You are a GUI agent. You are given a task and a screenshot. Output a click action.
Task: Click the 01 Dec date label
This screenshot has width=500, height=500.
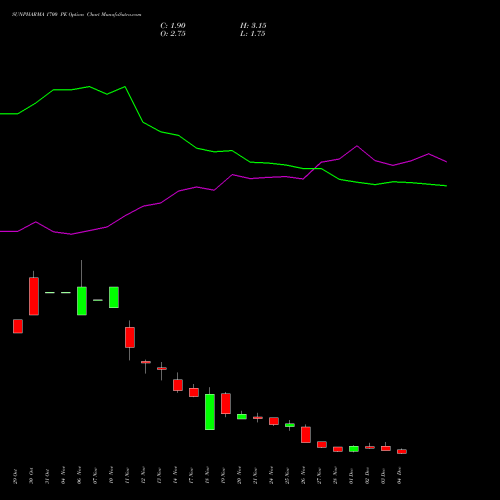tap(351, 476)
